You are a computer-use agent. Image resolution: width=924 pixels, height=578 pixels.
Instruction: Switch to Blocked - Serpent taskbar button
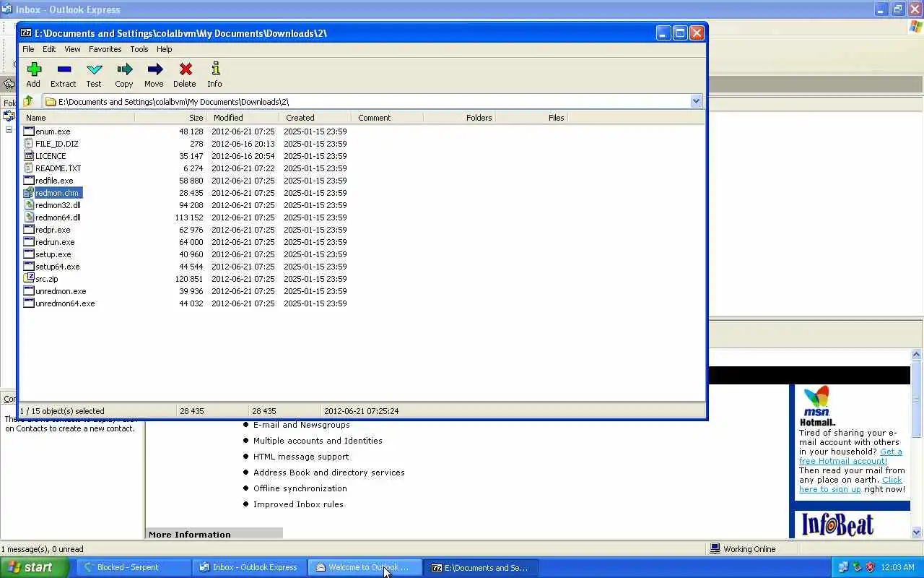click(133, 567)
